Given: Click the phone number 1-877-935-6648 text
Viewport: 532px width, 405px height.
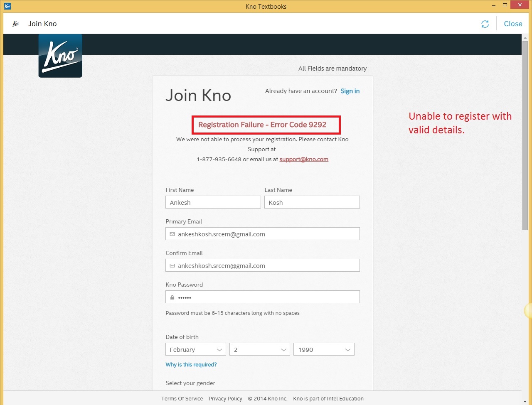Looking at the screenshot, I should tap(219, 159).
